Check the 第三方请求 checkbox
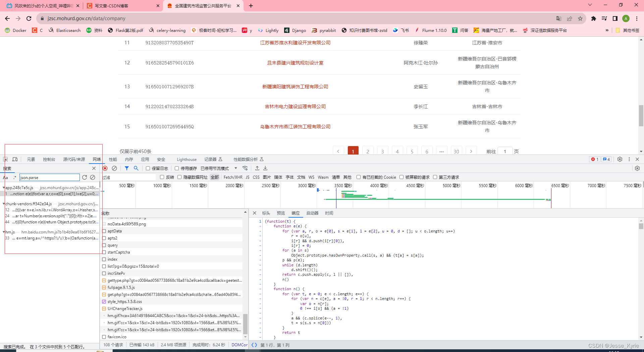Image resolution: width=644 pixels, height=352 pixels. pos(435,177)
